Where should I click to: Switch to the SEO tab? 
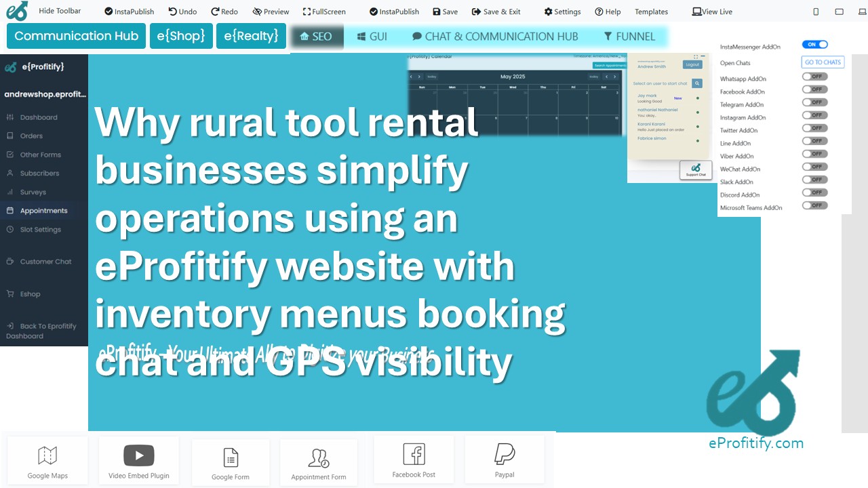tap(316, 36)
